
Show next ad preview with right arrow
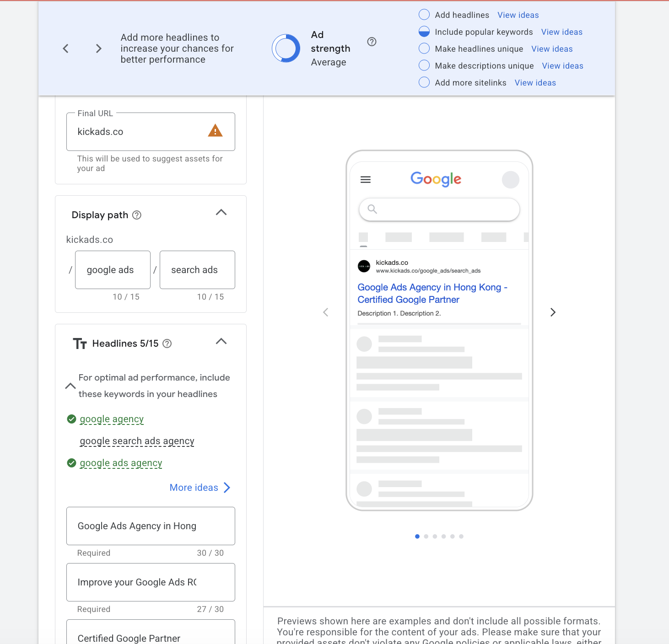(x=553, y=312)
